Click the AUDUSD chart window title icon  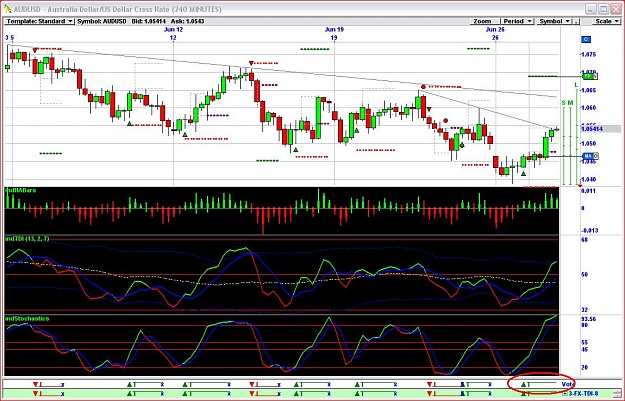click(7, 8)
